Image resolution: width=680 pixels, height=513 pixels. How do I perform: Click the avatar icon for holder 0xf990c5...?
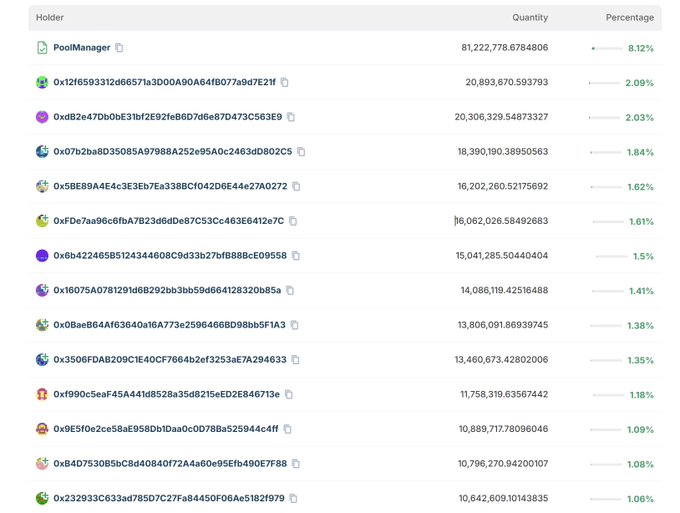click(42, 394)
